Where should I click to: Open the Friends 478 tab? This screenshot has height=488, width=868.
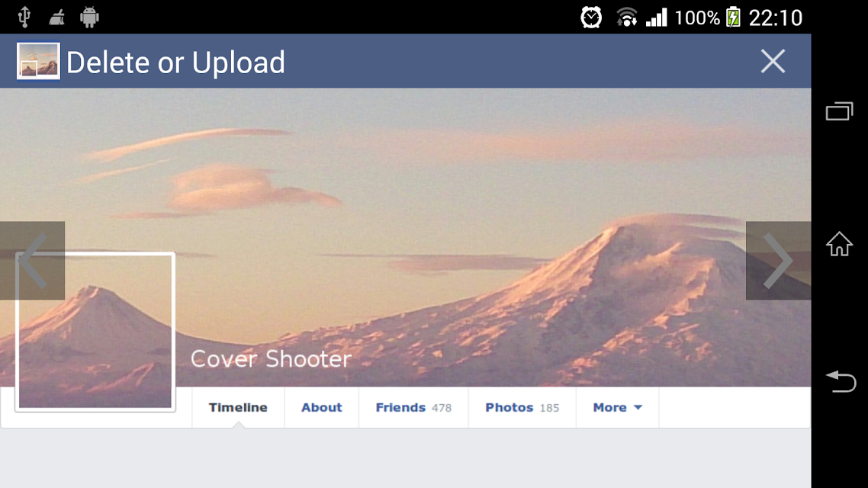click(x=413, y=407)
